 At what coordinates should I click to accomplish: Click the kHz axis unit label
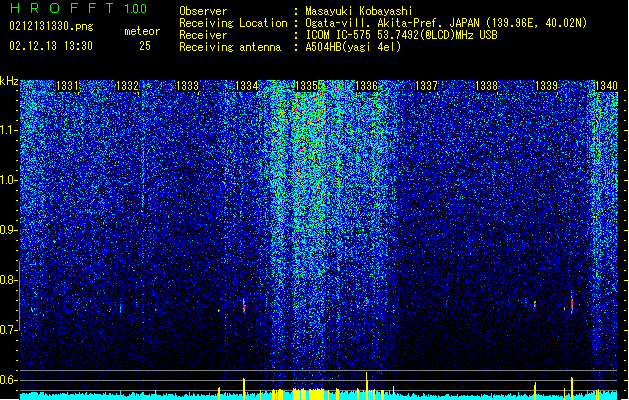9,81
